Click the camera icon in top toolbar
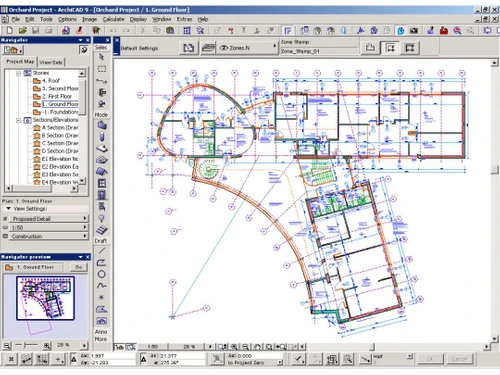 [414, 31]
